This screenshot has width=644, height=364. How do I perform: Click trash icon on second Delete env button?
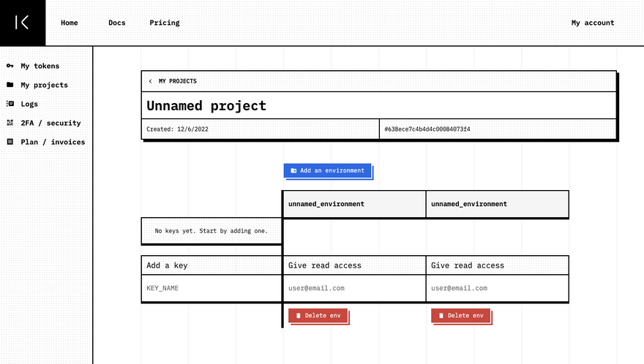pyautogui.click(x=441, y=316)
